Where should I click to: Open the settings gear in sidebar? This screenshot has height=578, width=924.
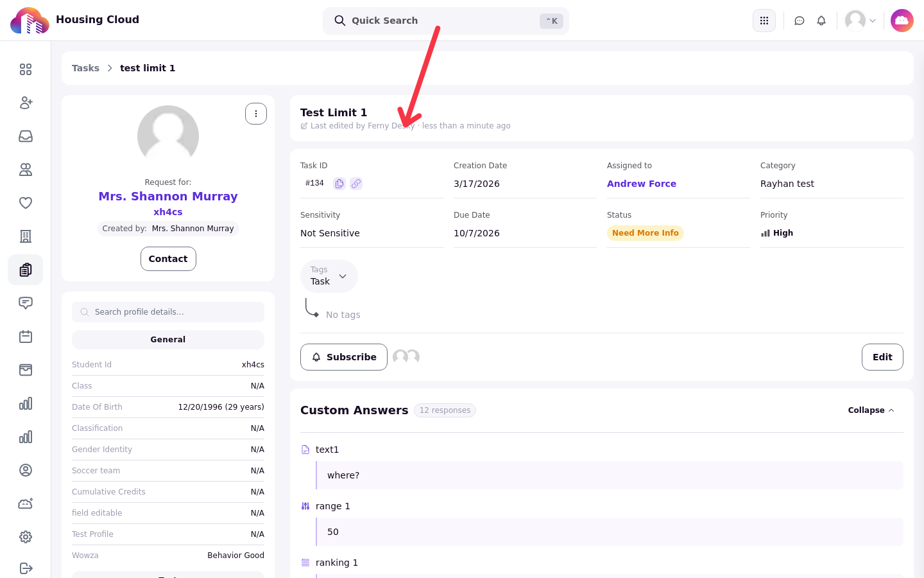point(26,537)
